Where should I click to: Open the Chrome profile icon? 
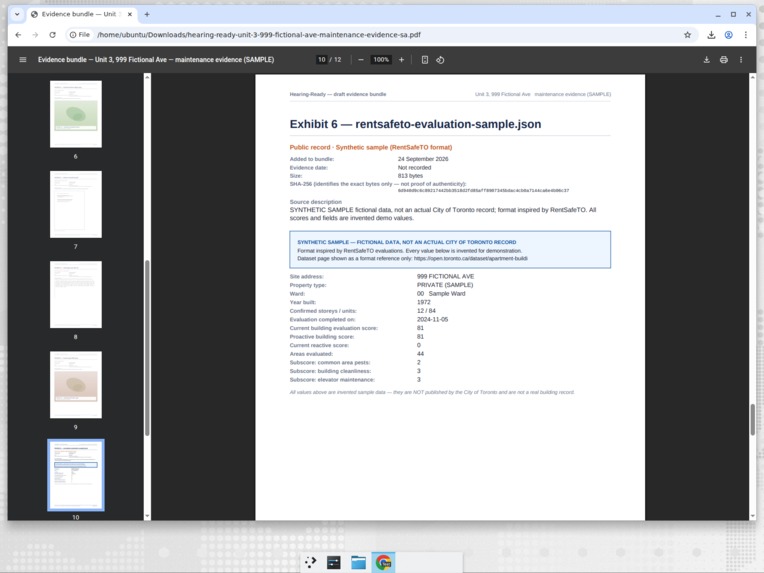tap(728, 35)
